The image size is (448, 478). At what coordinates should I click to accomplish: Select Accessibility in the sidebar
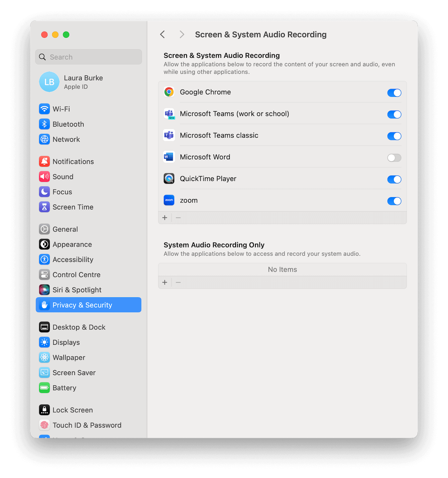[89, 260]
